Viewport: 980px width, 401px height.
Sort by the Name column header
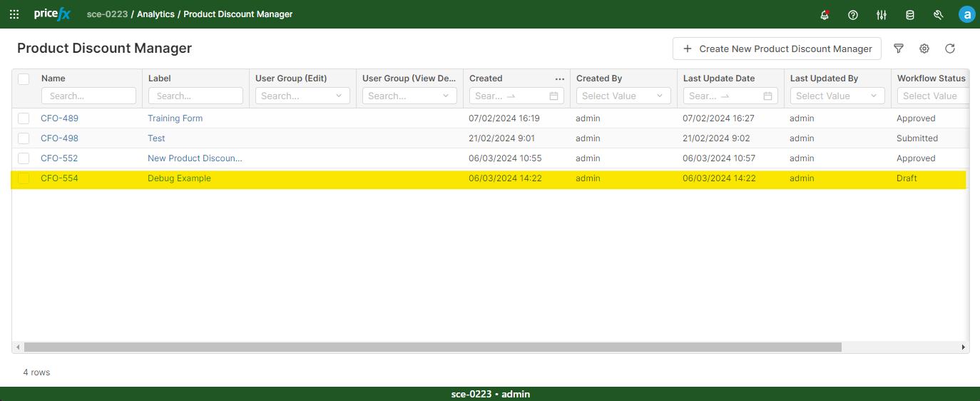click(x=53, y=78)
